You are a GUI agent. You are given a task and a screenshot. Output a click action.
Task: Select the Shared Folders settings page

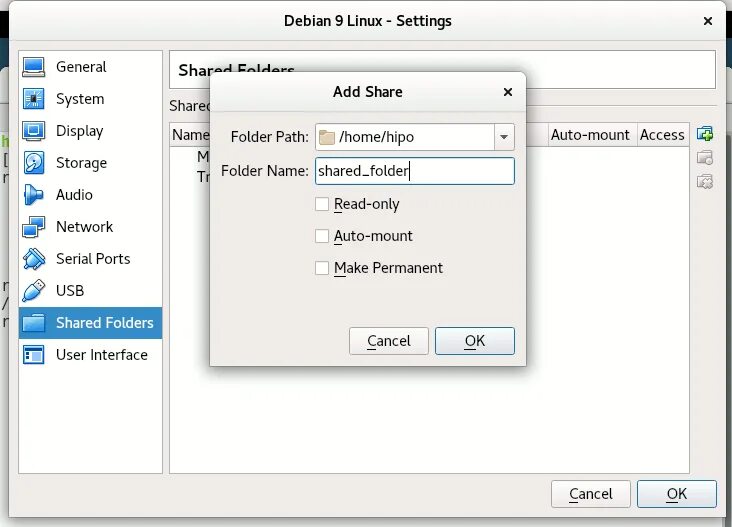(90, 323)
